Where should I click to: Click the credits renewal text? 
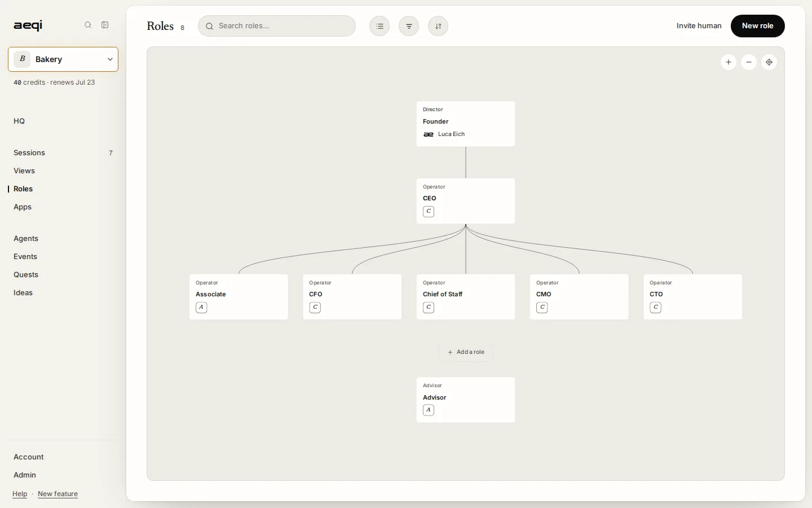(x=54, y=82)
